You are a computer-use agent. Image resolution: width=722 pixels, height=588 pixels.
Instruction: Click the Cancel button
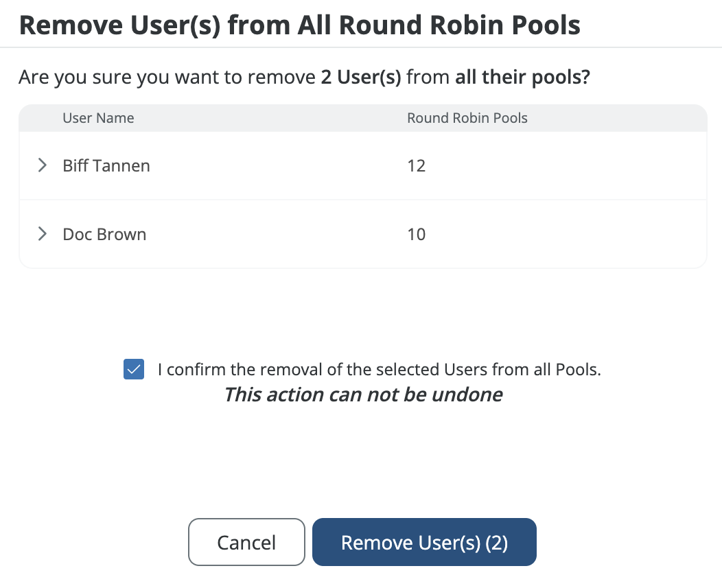[x=246, y=542]
